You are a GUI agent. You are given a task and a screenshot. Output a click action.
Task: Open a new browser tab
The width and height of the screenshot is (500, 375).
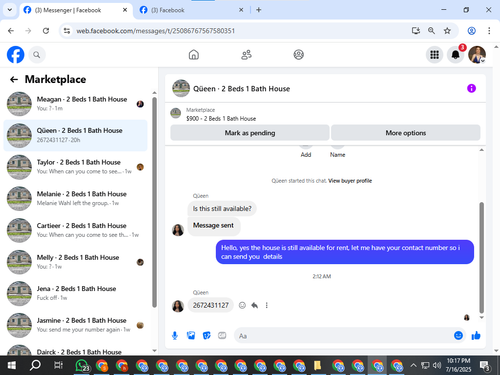pos(259,10)
